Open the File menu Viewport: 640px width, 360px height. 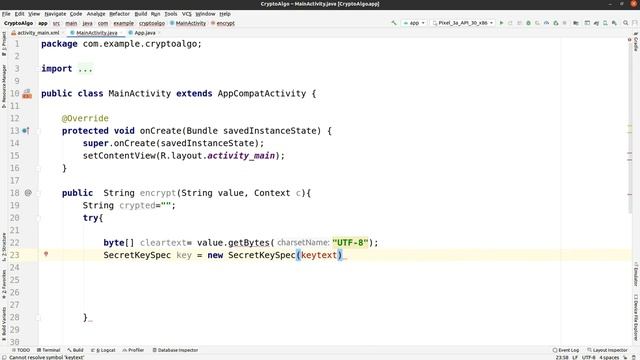[x=6, y=13]
